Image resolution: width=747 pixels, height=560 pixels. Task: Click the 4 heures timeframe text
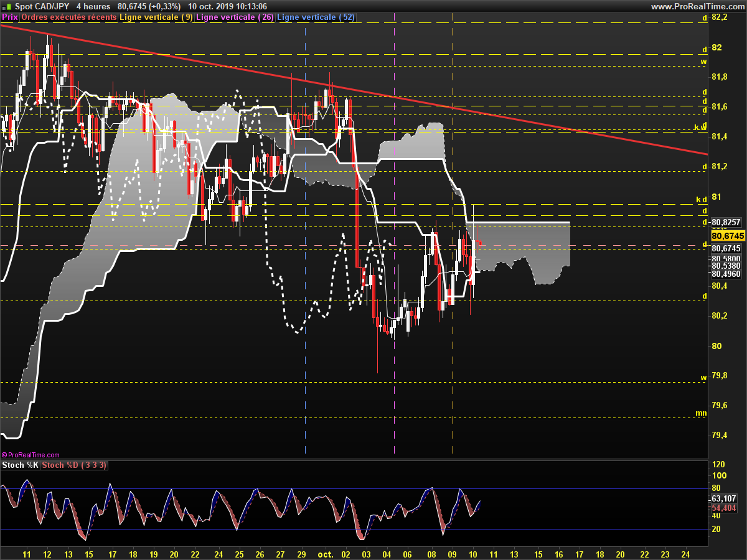click(93, 6)
